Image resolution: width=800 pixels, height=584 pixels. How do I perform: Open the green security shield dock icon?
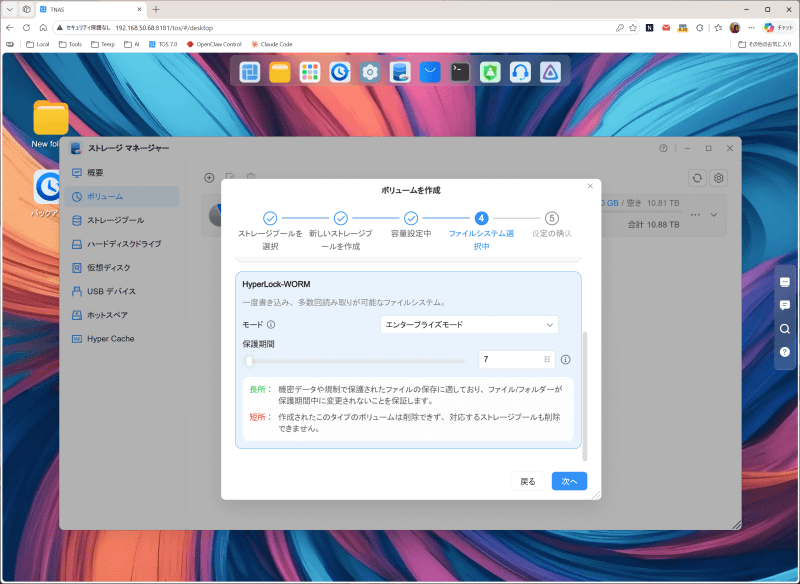[x=490, y=72]
